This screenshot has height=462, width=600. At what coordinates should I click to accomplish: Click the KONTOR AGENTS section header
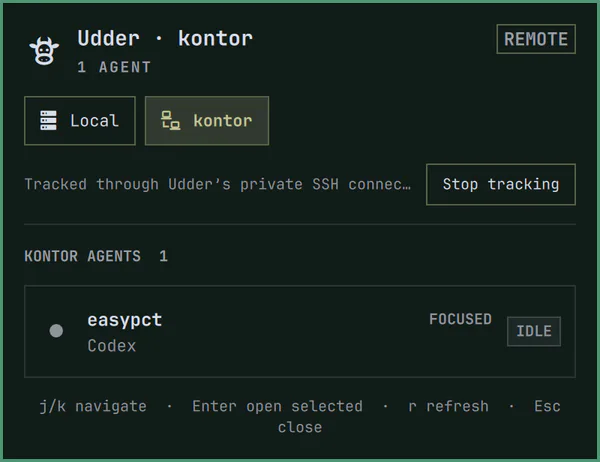[83, 256]
